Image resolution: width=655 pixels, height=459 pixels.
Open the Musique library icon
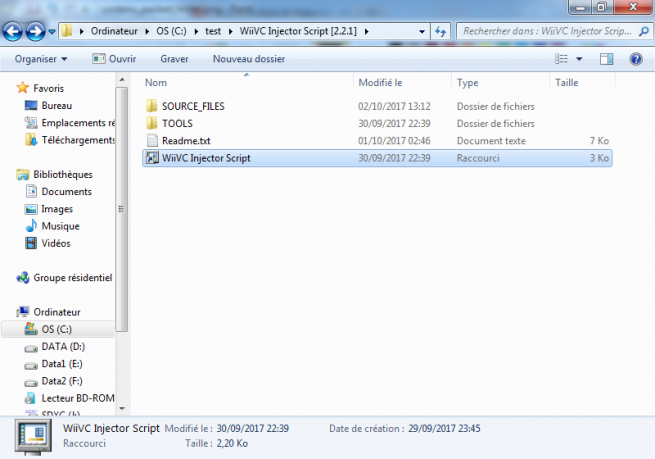[x=31, y=226]
